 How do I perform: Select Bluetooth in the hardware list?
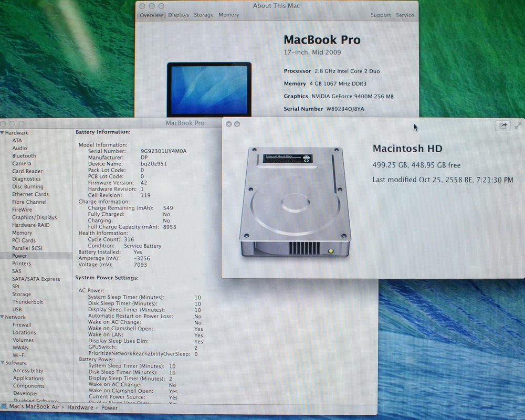click(24, 156)
